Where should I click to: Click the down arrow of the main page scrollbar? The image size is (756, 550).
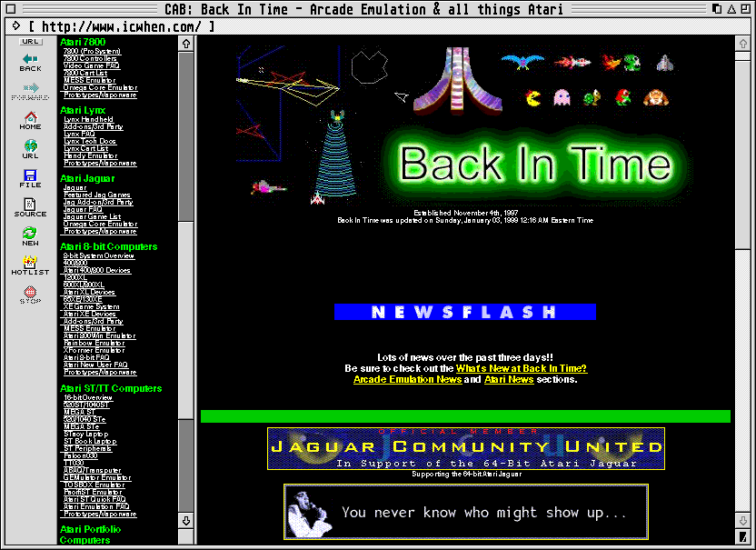point(743,521)
